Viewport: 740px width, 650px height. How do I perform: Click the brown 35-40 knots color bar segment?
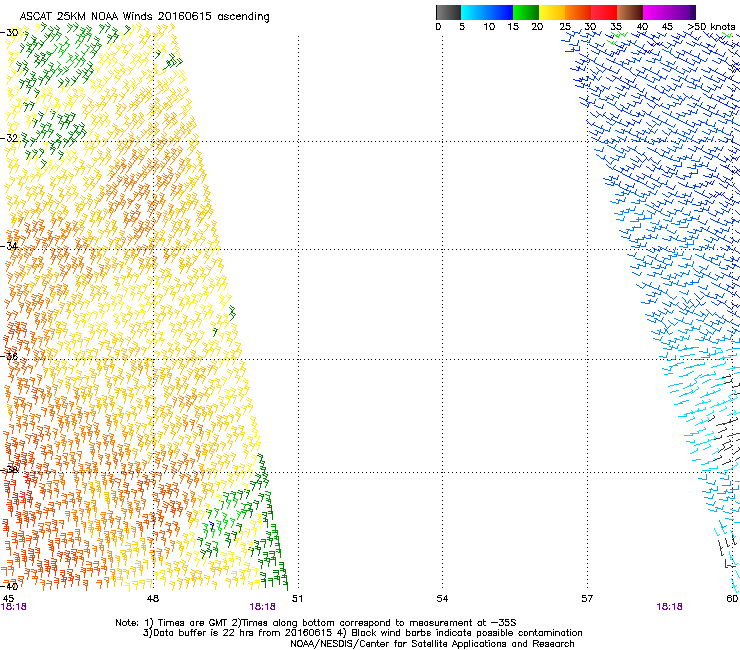[630, 12]
